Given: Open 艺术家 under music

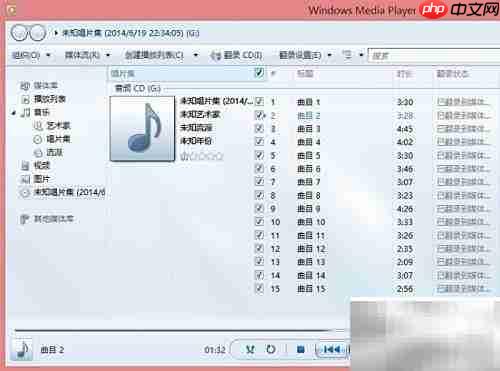Looking at the screenshot, I should (x=58, y=126).
